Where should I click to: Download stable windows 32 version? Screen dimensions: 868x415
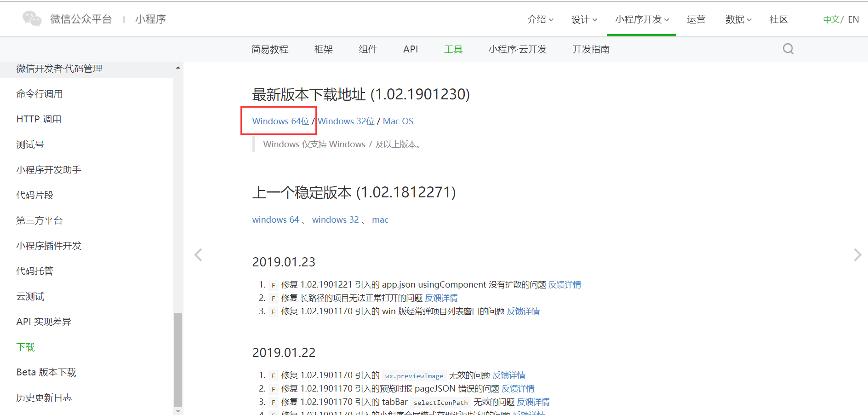tap(336, 219)
